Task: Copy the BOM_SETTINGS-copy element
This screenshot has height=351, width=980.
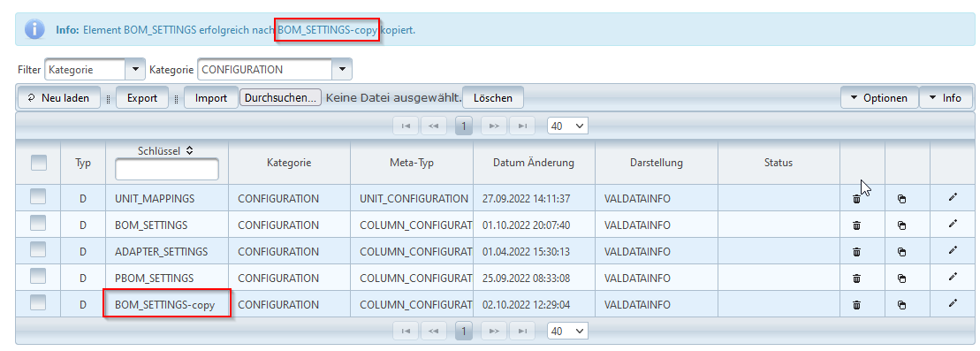Action: tap(901, 305)
